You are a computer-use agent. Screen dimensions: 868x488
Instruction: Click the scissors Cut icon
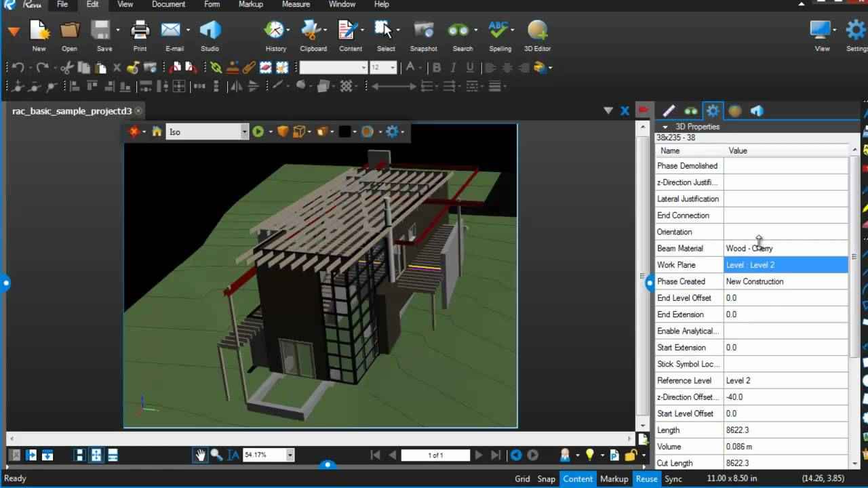(x=66, y=68)
